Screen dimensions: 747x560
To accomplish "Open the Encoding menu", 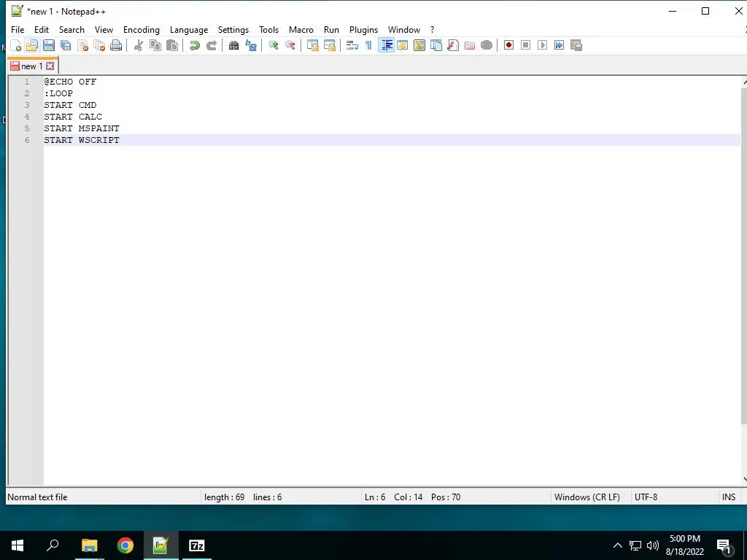I will tap(141, 29).
